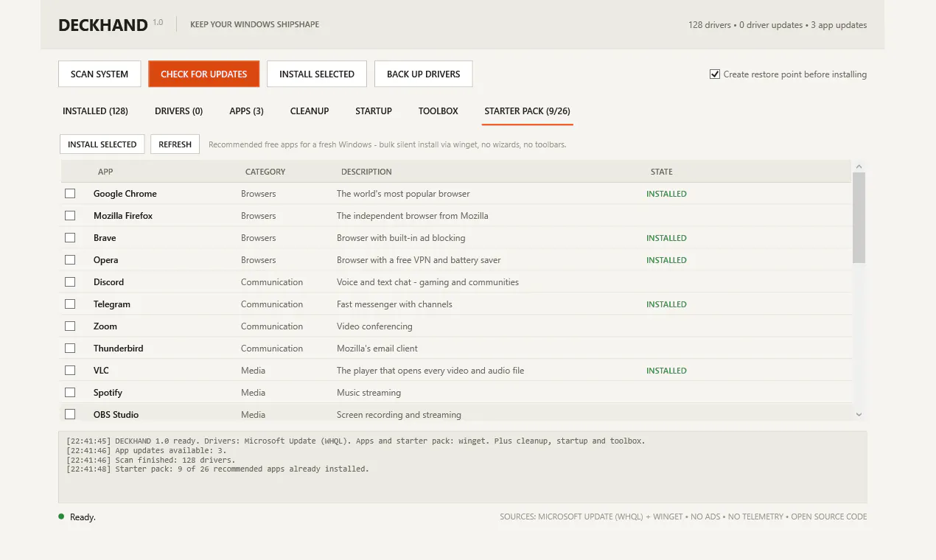Select the Zoom app name
The image size is (936, 560).
coord(105,326)
